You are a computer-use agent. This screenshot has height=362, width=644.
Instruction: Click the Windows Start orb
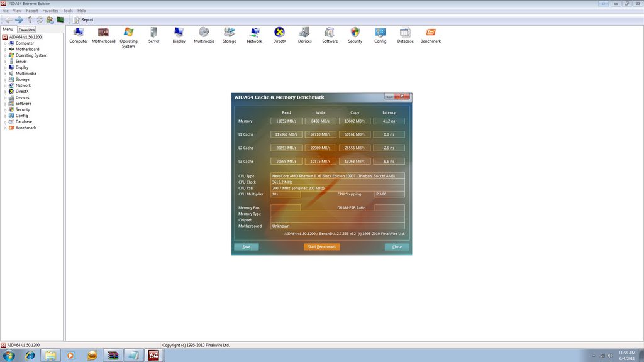pyautogui.click(x=9, y=356)
